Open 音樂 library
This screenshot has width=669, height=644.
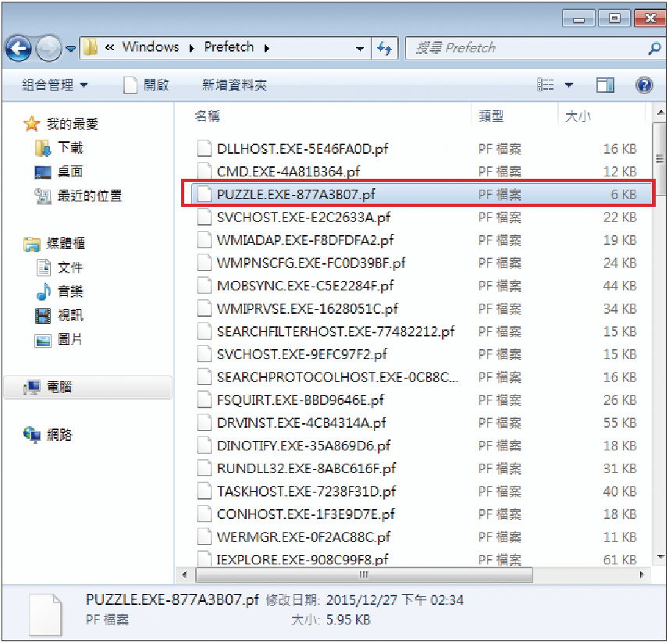pyautogui.click(x=70, y=291)
